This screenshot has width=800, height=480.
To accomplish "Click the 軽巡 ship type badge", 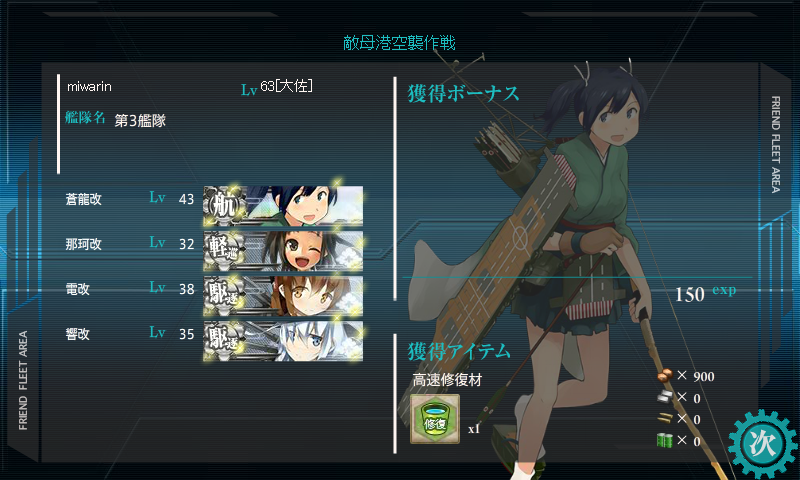I will tap(222, 251).
